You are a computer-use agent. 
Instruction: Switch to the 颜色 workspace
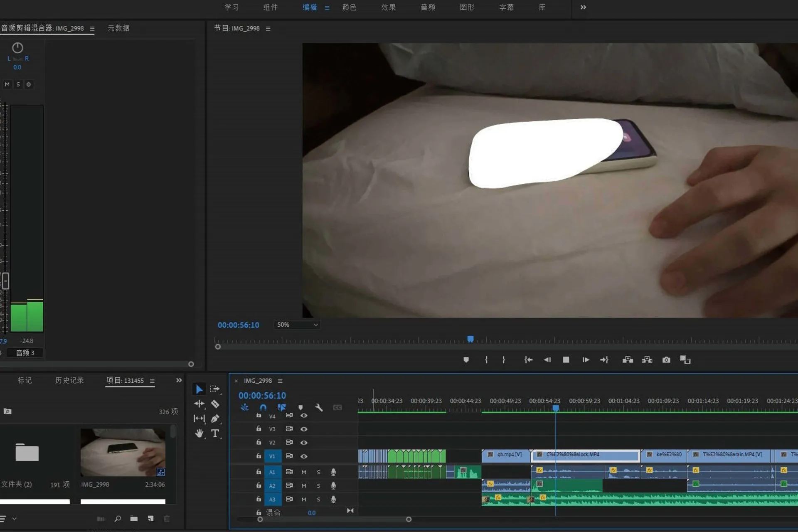(x=349, y=7)
